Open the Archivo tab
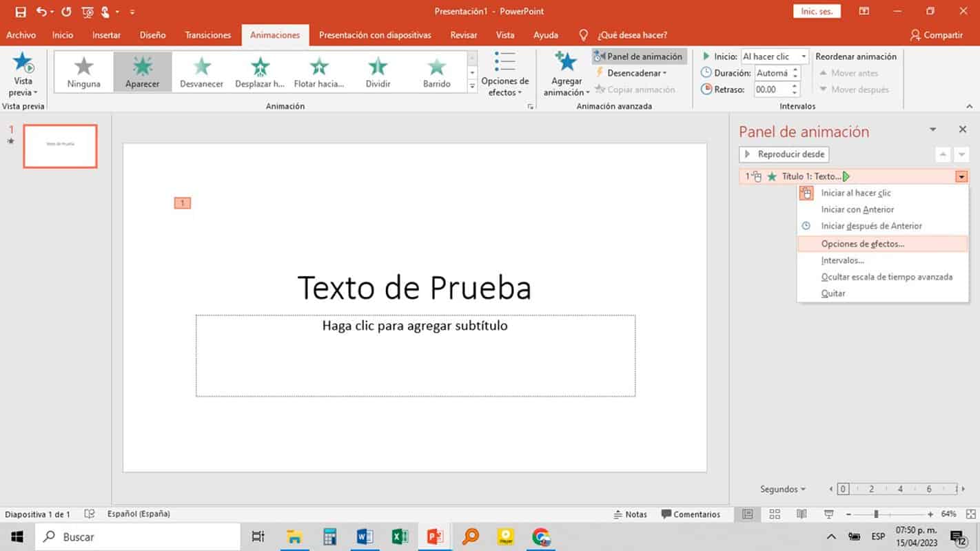Image resolution: width=980 pixels, height=551 pixels. 21,35
